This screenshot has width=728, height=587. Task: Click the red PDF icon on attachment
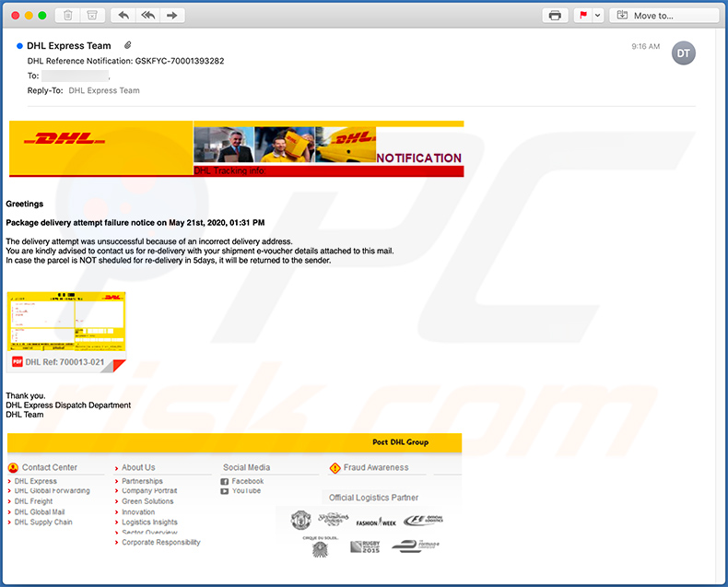pos(18,362)
